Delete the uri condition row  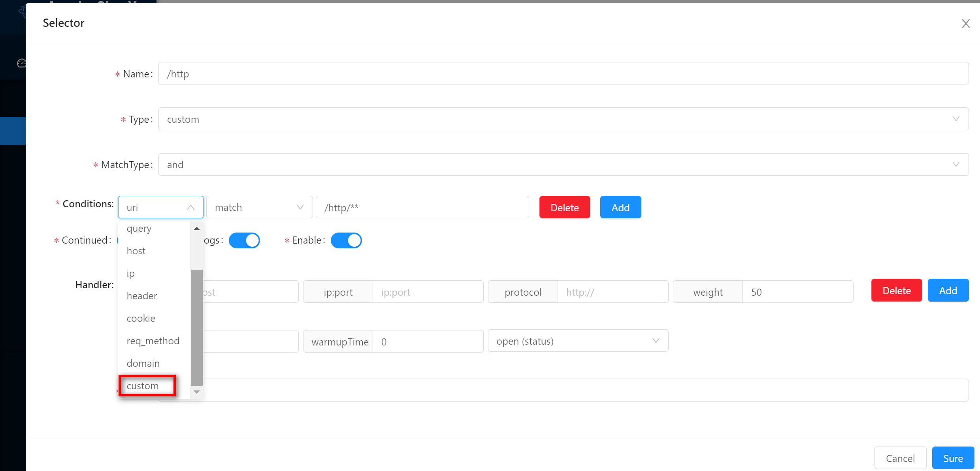click(x=564, y=207)
